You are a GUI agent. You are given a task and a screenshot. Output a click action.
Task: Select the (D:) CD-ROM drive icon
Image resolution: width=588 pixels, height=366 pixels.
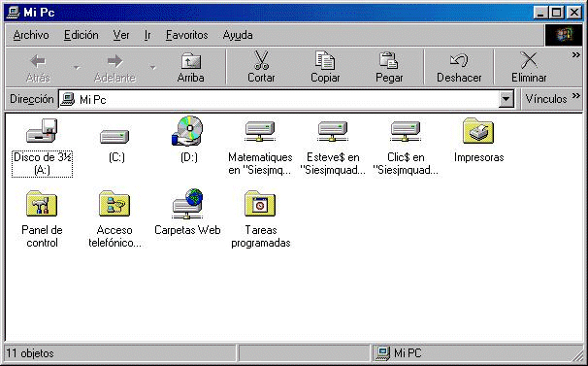point(187,131)
